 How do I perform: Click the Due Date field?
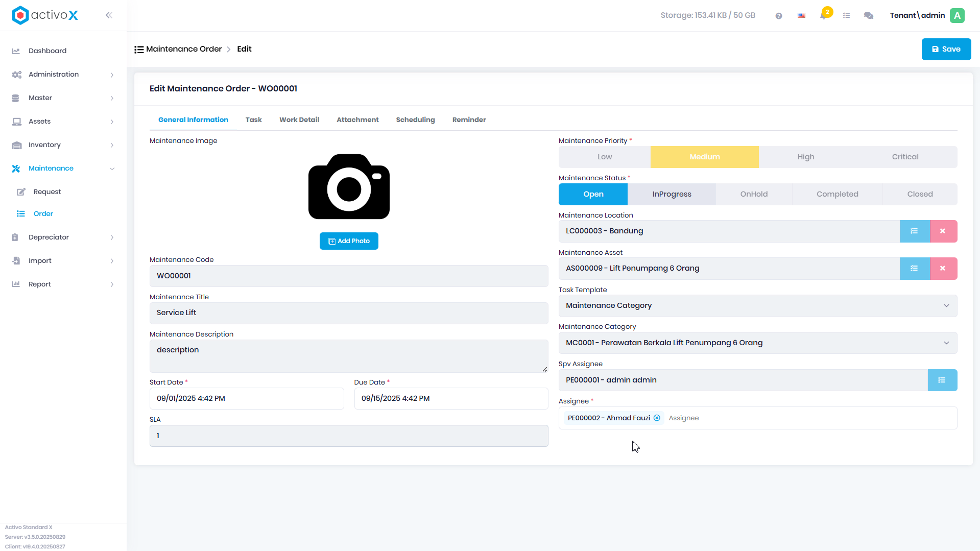[451, 399]
